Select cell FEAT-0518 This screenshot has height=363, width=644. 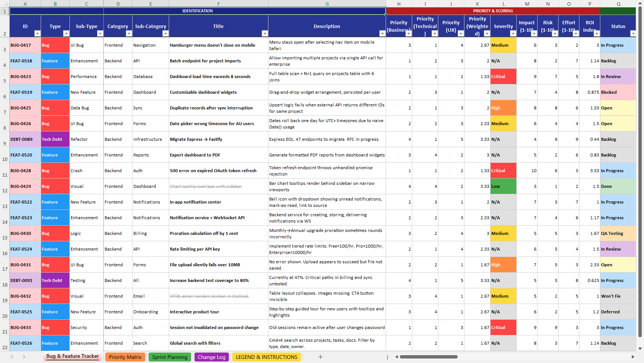click(25, 61)
